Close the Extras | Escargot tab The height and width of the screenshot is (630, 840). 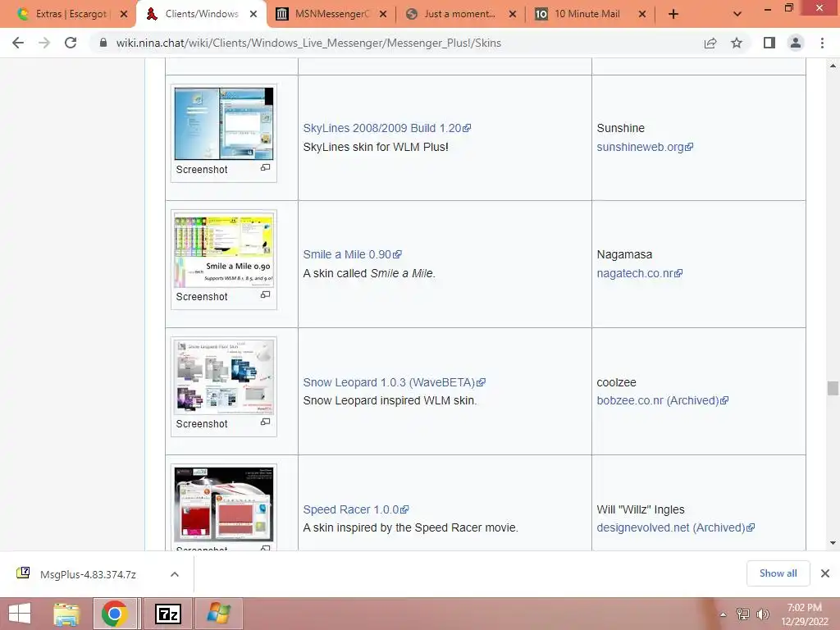click(x=124, y=15)
